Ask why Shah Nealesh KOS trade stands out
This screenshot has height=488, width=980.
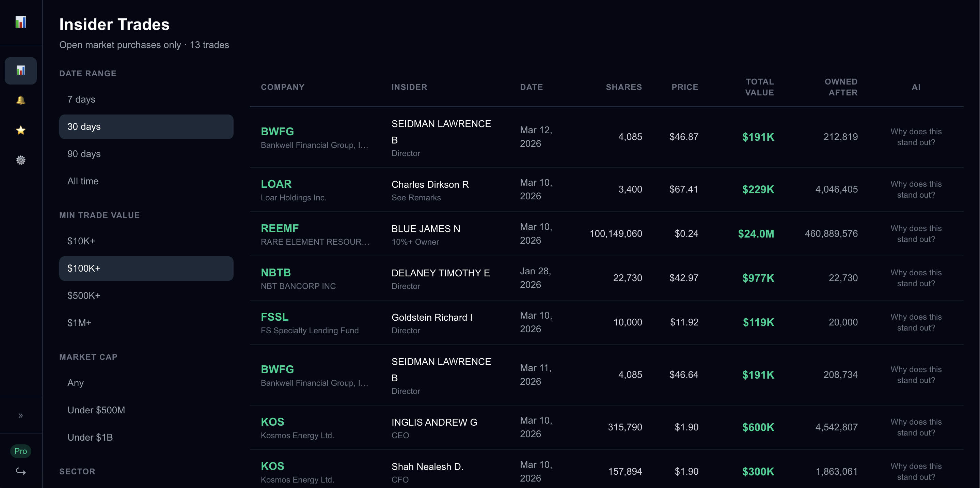[916, 472]
